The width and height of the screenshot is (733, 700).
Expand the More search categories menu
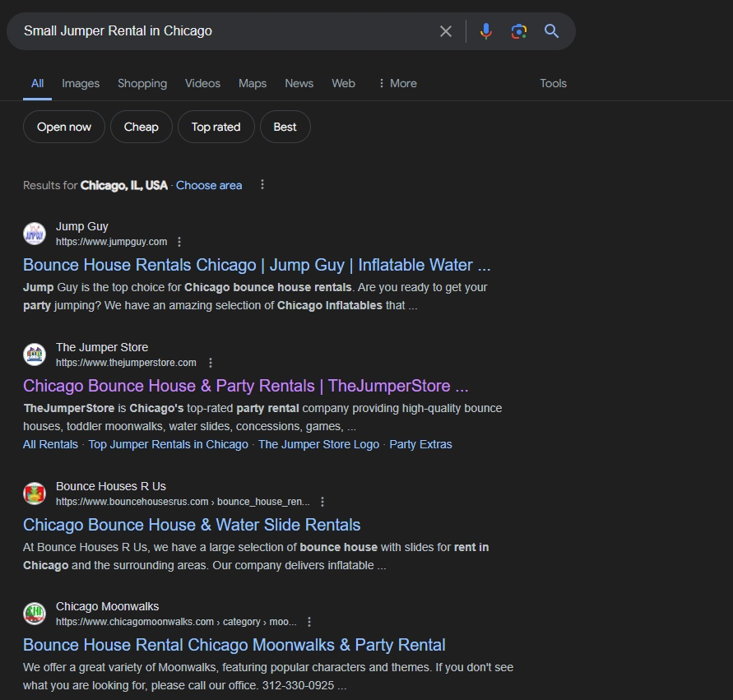point(397,83)
